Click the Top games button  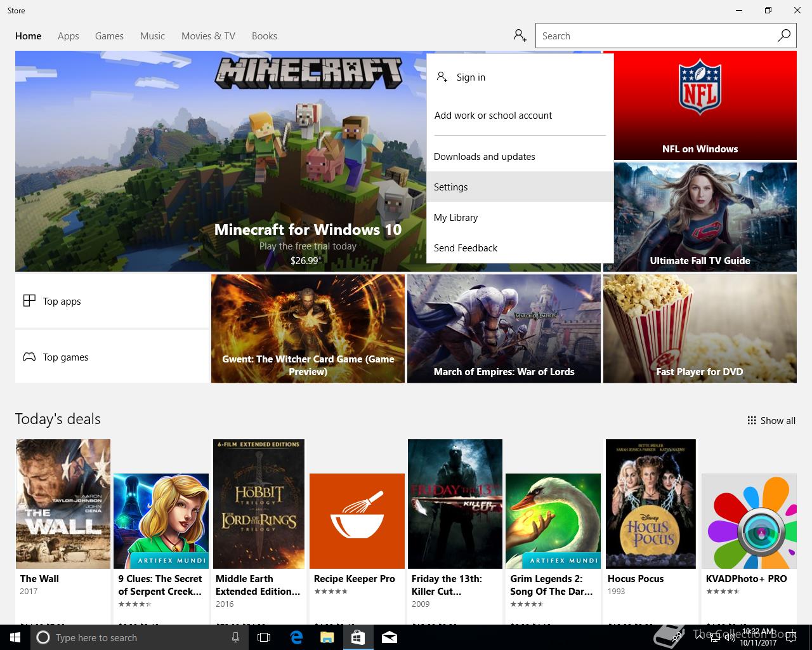pyautogui.click(x=112, y=357)
